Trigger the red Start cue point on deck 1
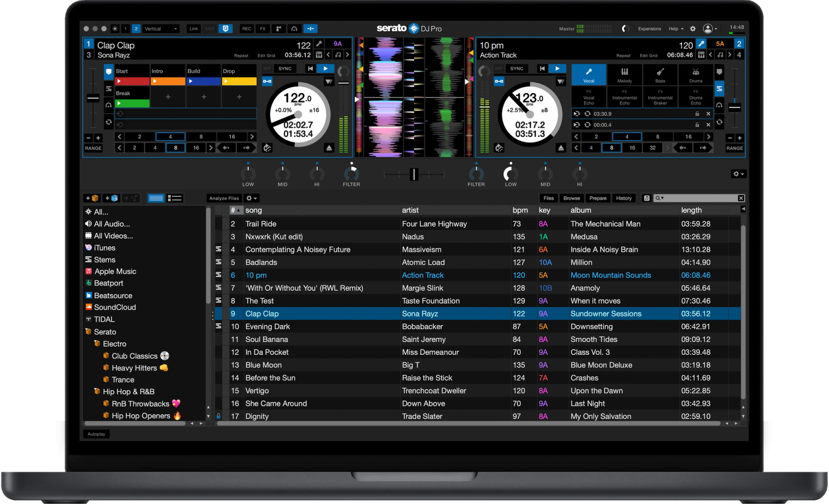Image resolution: width=829 pixels, height=504 pixels. (x=132, y=81)
